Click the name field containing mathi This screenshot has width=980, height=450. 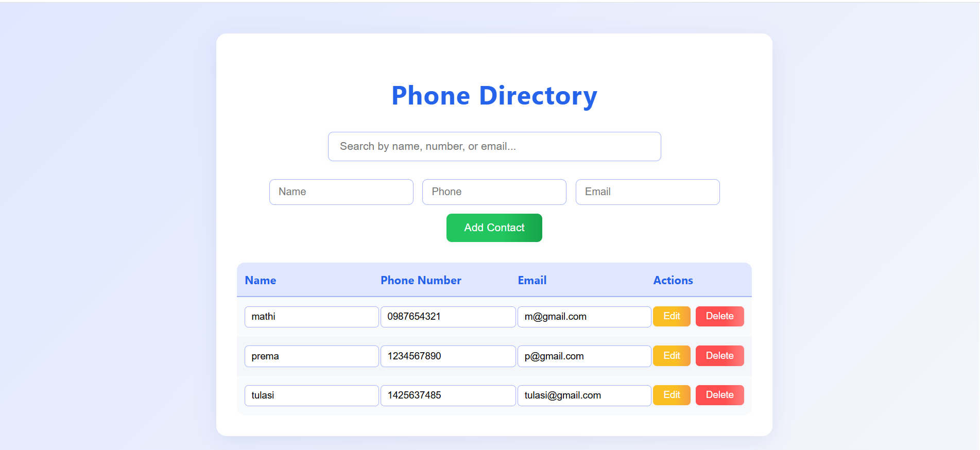click(x=312, y=317)
